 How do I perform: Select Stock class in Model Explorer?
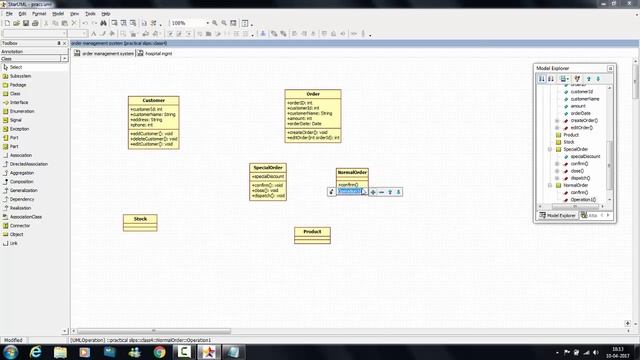pos(569,142)
